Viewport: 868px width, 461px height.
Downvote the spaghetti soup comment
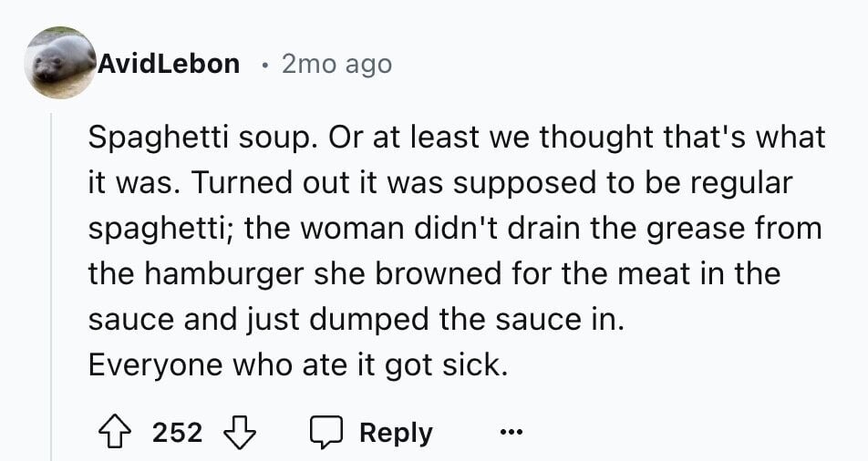[239, 433]
